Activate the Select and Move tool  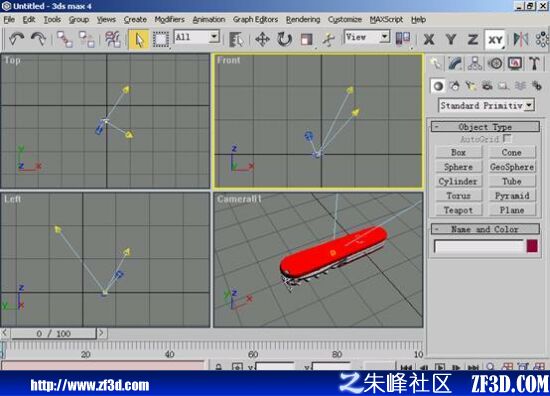(x=262, y=39)
